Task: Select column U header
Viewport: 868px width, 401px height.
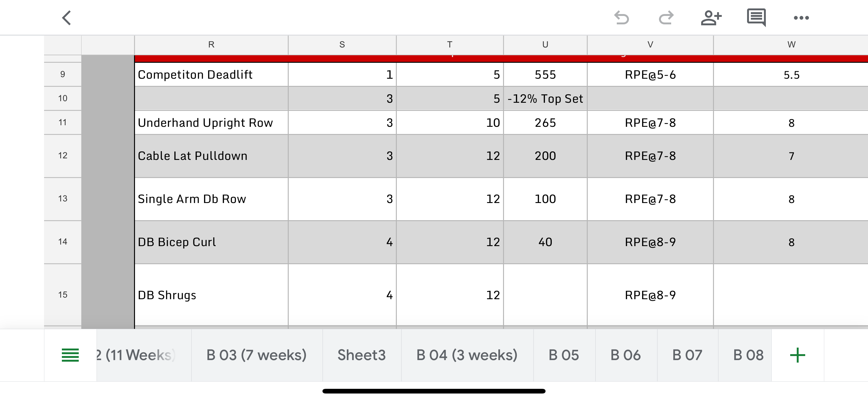Action: click(x=545, y=45)
